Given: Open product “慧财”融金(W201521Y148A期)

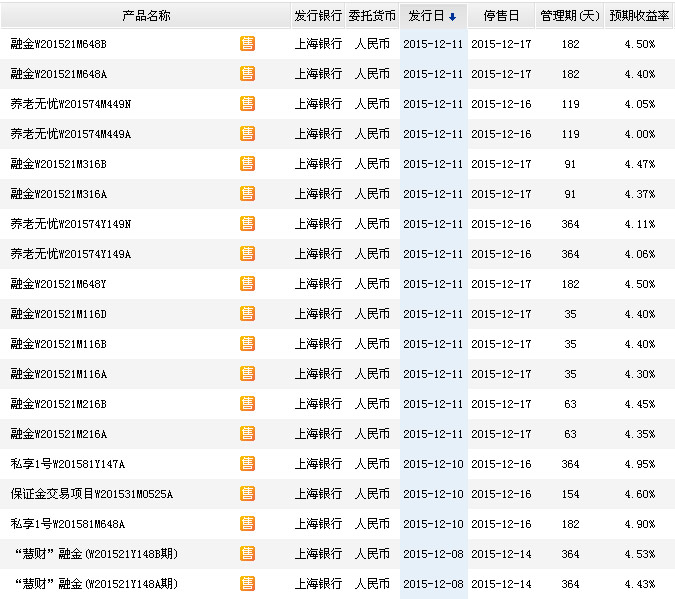Looking at the screenshot, I should click(96, 584).
